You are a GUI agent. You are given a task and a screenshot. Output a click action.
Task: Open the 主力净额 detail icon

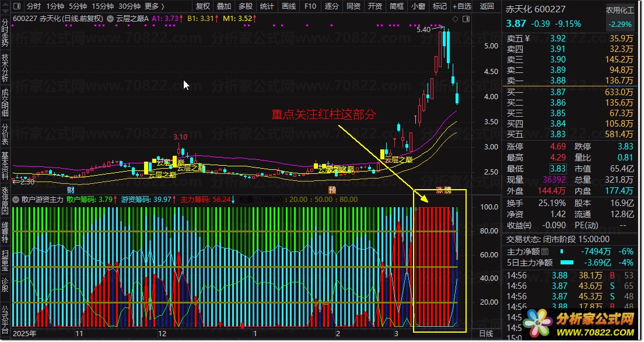pyautogui.click(x=545, y=252)
